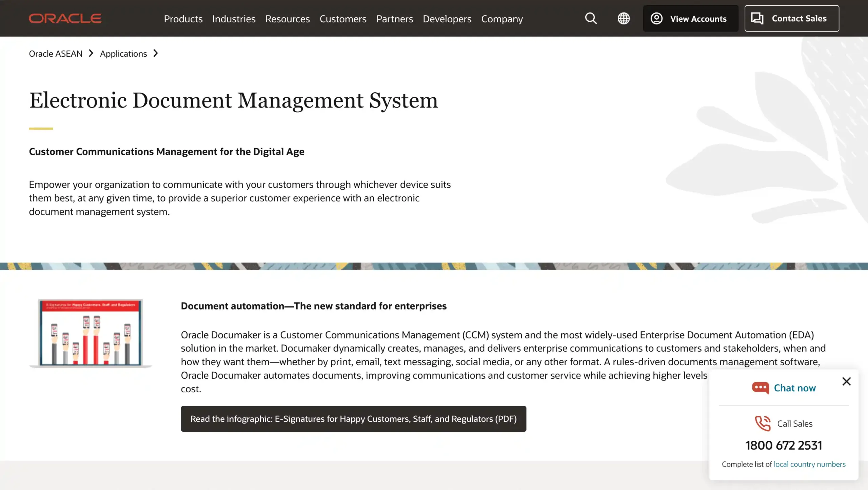Click the Oracle logo
868x490 pixels.
pos(65,18)
